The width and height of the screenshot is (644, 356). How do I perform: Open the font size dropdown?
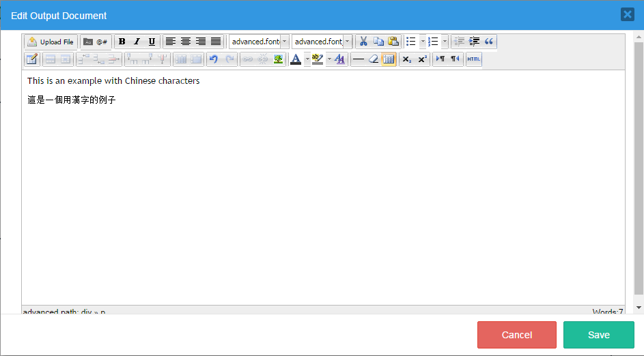click(347, 42)
